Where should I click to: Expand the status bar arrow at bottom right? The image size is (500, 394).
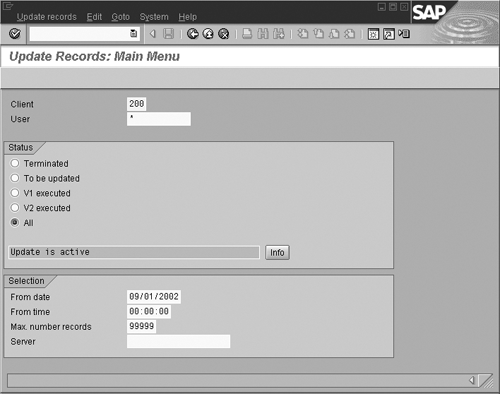click(472, 380)
